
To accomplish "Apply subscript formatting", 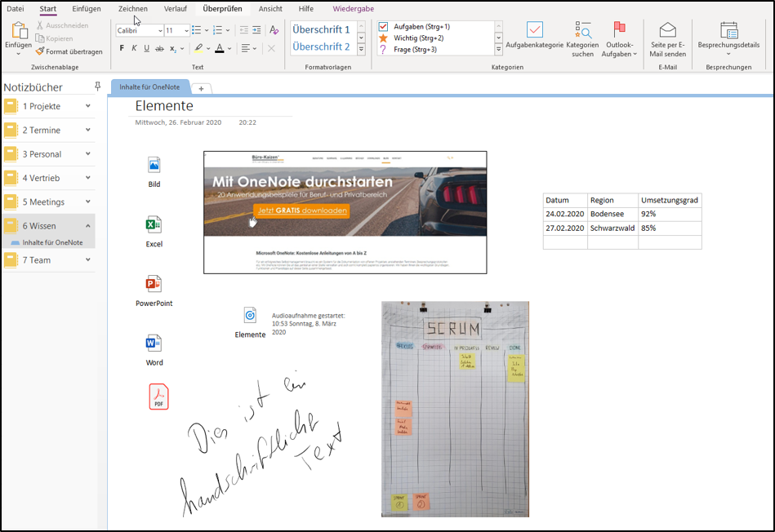I will tap(172, 48).
